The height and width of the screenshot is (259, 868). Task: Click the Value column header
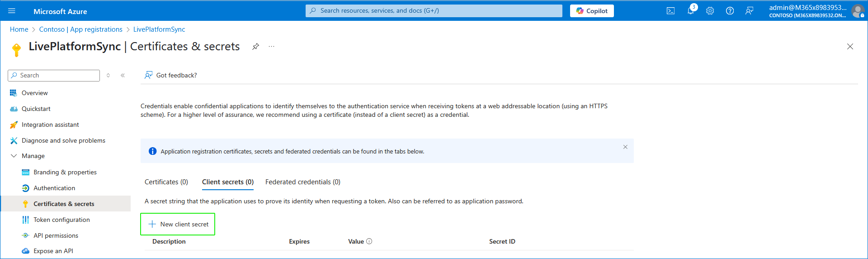coord(356,241)
